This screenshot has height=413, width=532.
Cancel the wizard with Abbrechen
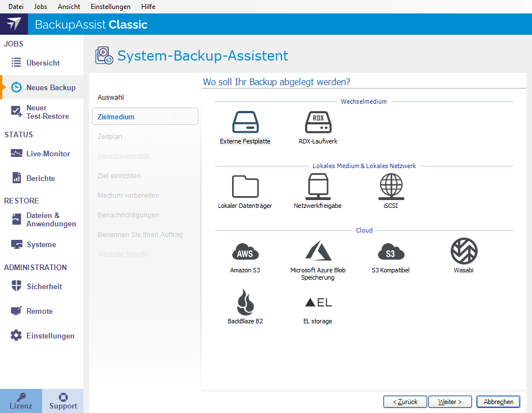498,402
